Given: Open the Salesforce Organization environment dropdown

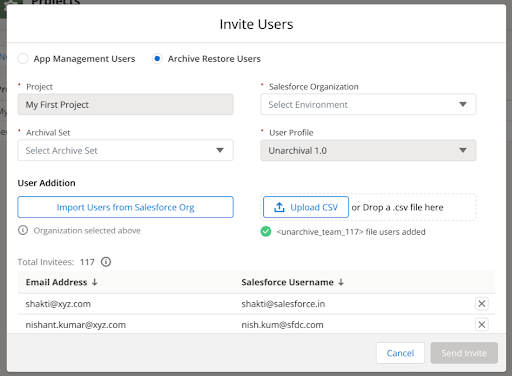Looking at the screenshot, I should (x=368, y=105).
